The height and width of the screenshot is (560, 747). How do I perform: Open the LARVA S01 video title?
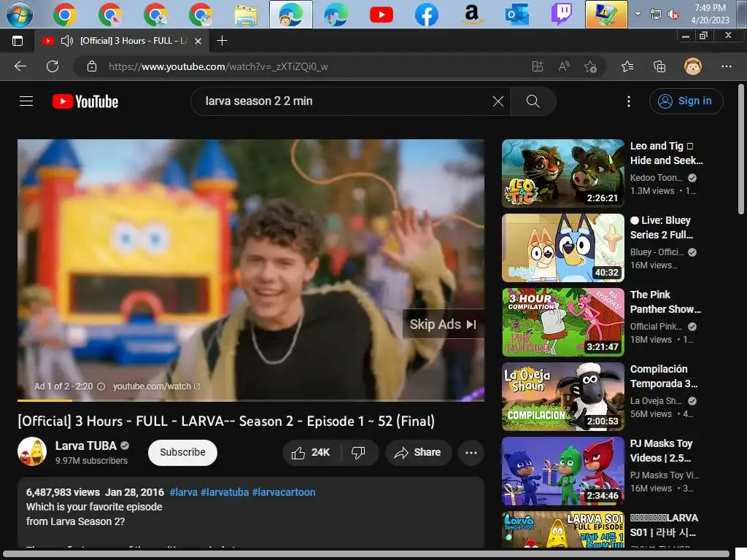pos(664,525)
